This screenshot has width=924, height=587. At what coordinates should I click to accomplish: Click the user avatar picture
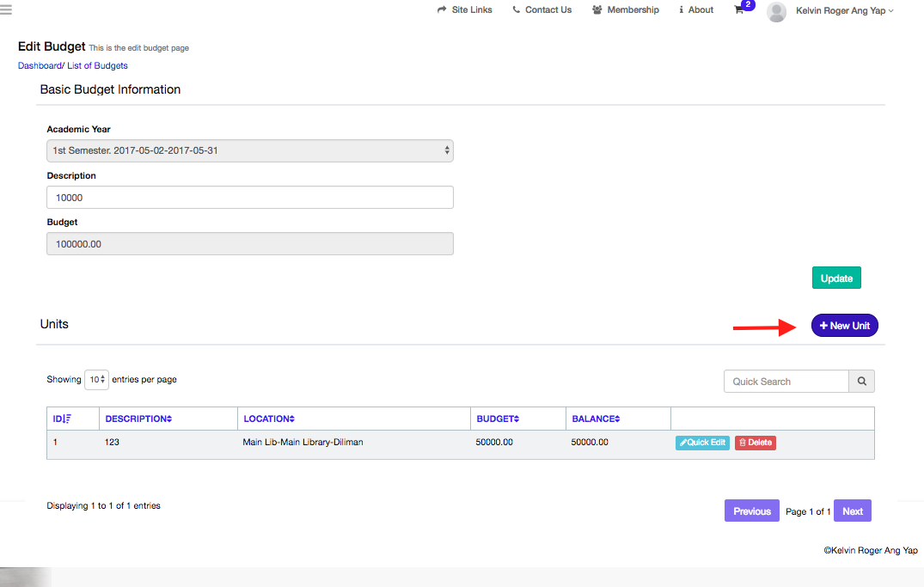pos(776,11)
